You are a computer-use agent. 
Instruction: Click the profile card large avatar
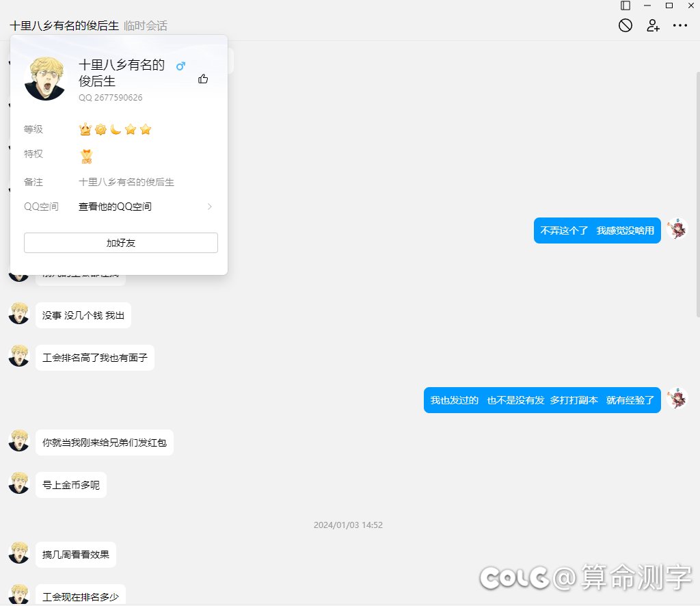44,79
